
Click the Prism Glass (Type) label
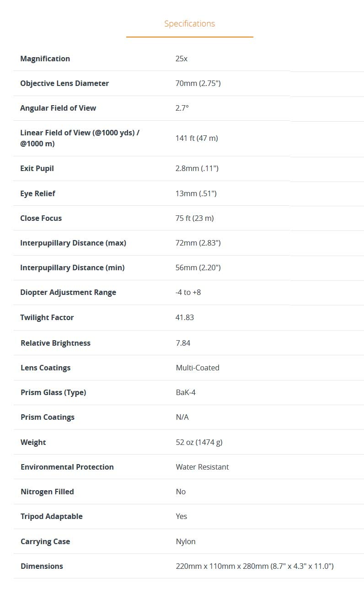point(53,392)
